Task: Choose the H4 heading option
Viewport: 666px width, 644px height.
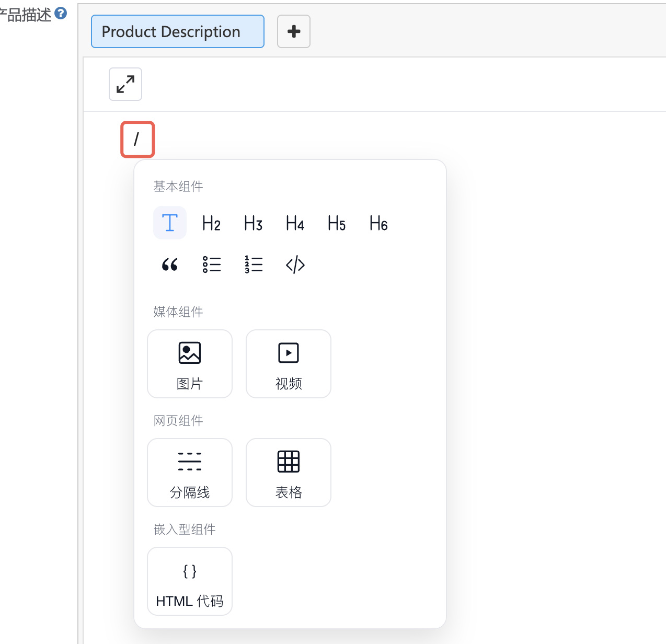Action: 295,223
